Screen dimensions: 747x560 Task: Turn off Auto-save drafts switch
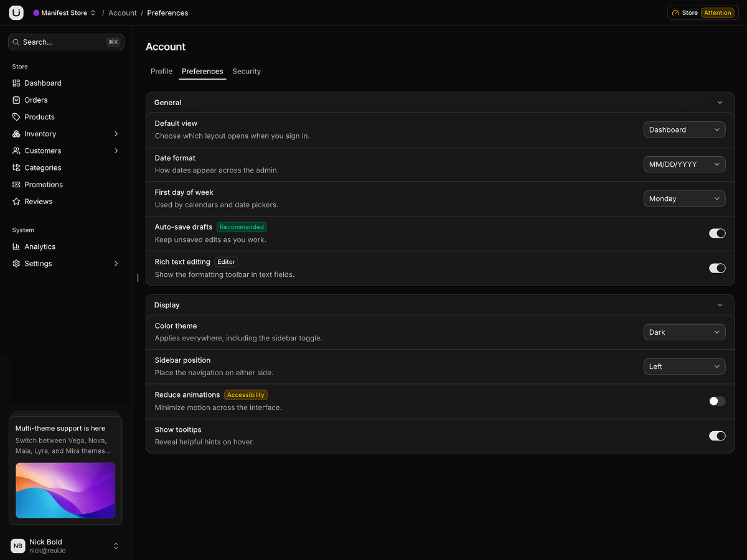pyautogui.click(x=717, y=233)
